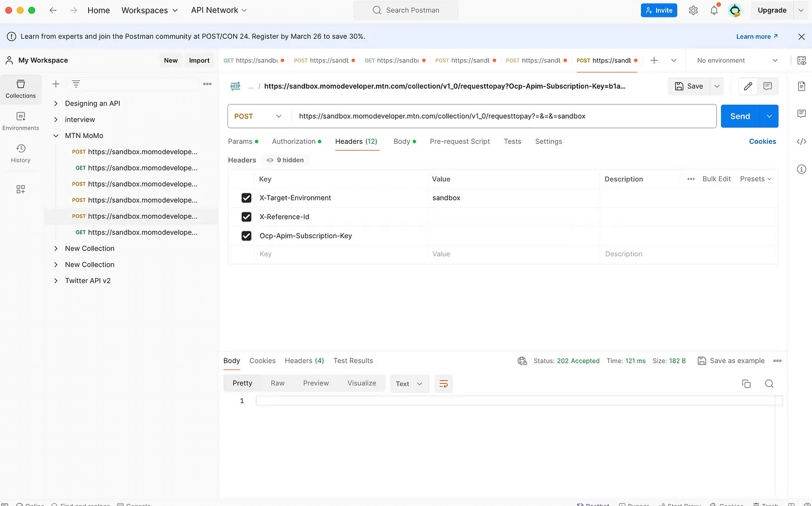
Task: Open the notifications bell
Action: coord(714,10)
